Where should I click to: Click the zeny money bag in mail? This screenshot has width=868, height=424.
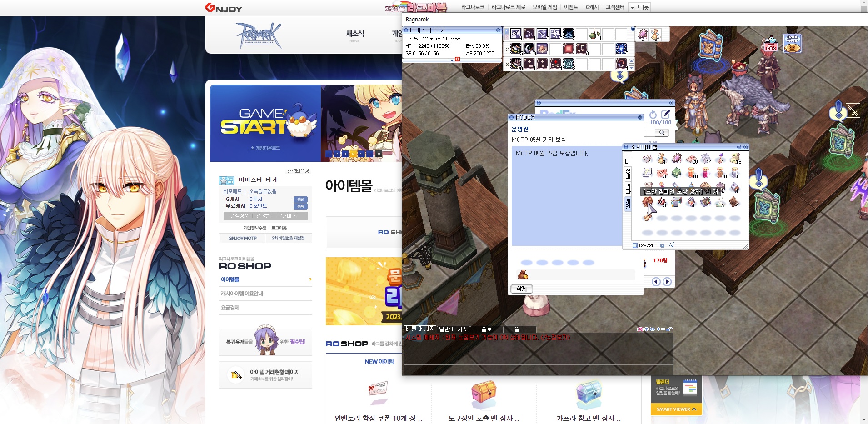(x=523, y=274)
